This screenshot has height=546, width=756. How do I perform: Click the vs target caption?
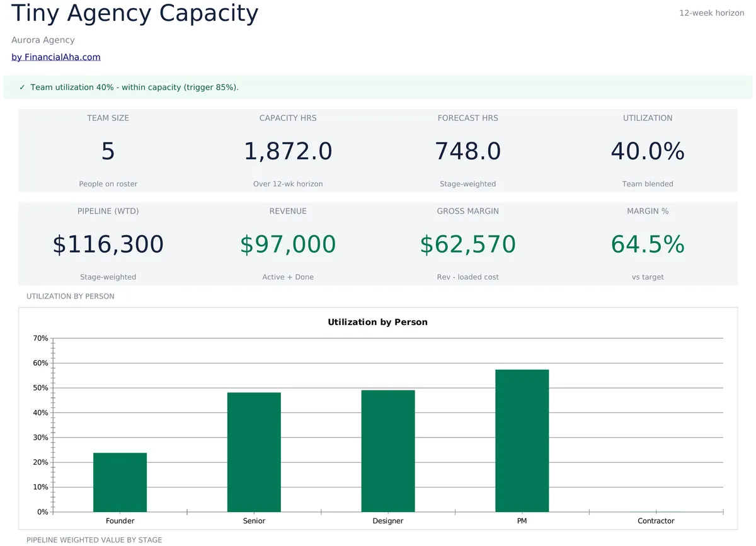point(648,277)
